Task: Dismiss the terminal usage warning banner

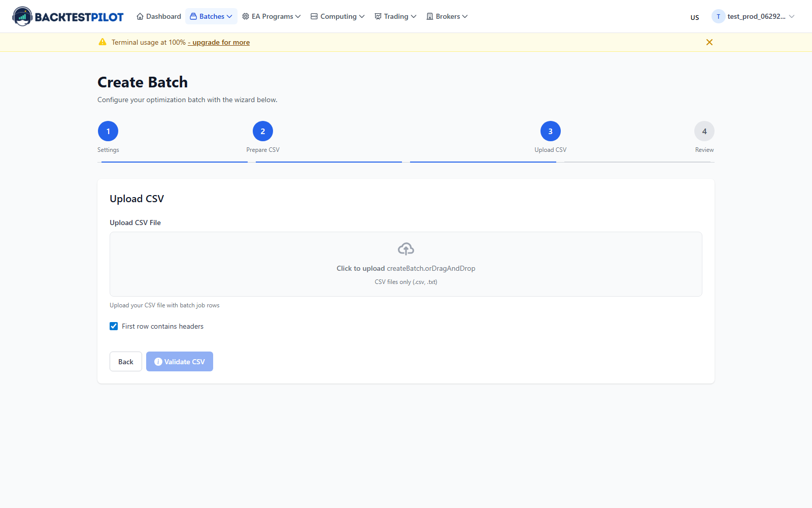Action: (709, 42)
